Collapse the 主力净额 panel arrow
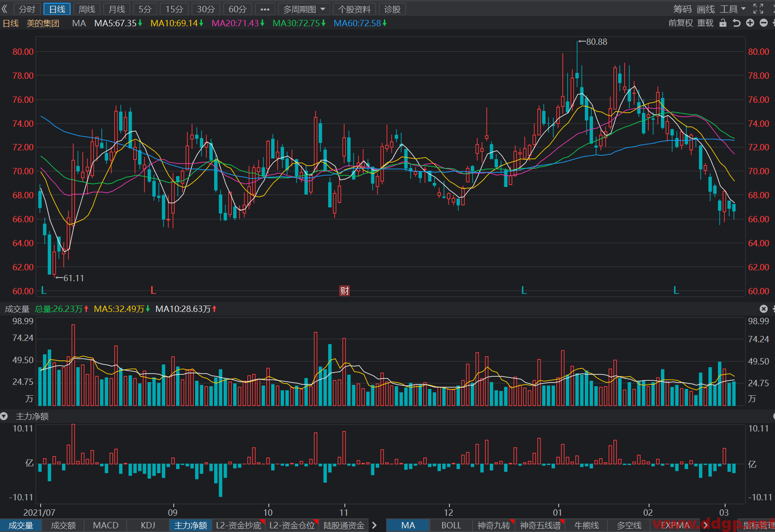775x532 pixels. point(4,416)
